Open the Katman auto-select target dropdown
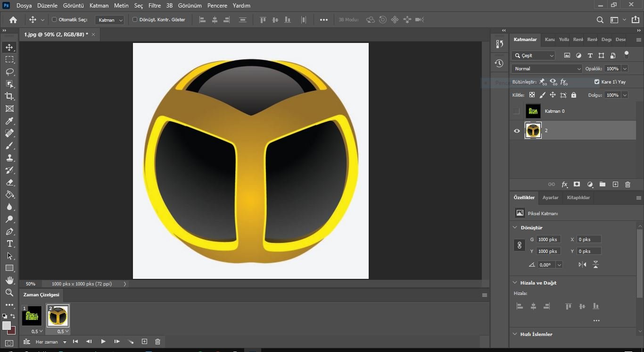The height and width of the screenshot is (352, 644). point(109,20)
